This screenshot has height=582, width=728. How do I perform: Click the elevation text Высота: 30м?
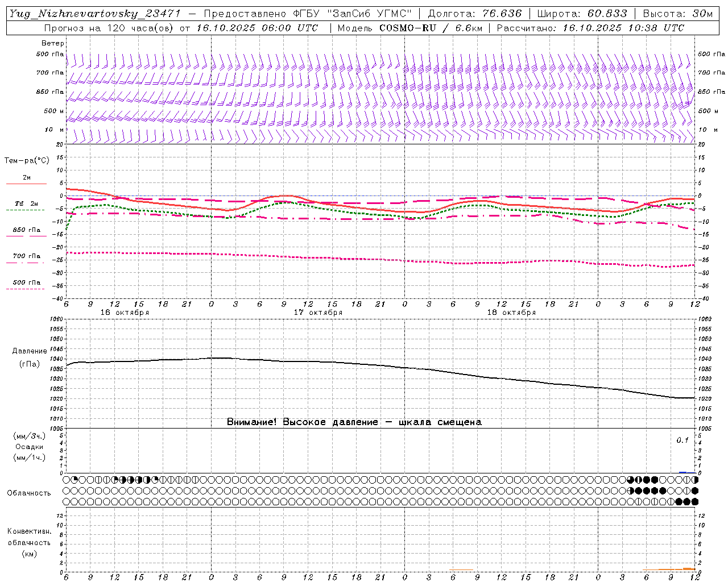[x=677, y=14]
